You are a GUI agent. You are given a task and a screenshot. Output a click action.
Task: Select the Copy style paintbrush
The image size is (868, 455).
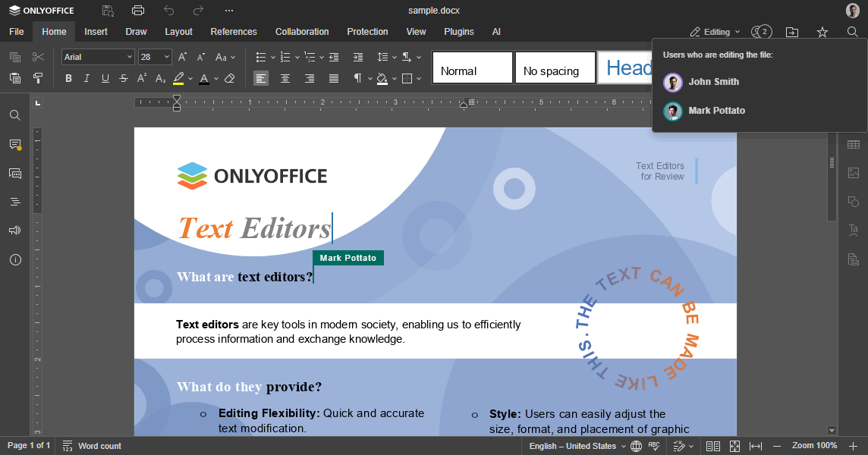[38, 79]
